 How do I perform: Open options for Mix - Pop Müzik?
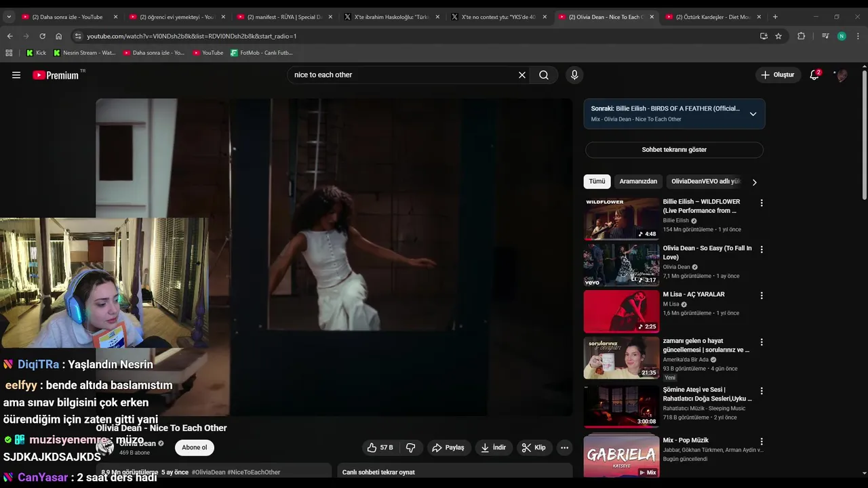pyautogui.click(x=762, y=441)
